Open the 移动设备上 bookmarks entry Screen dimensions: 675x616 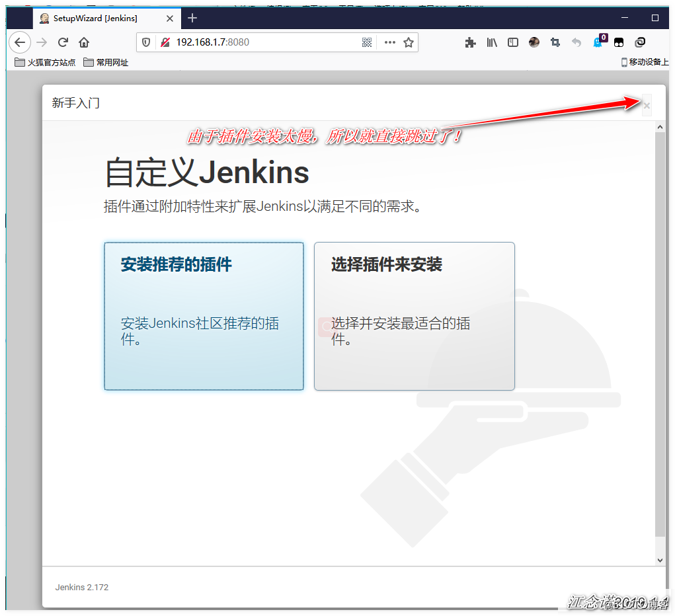point(645,62)
